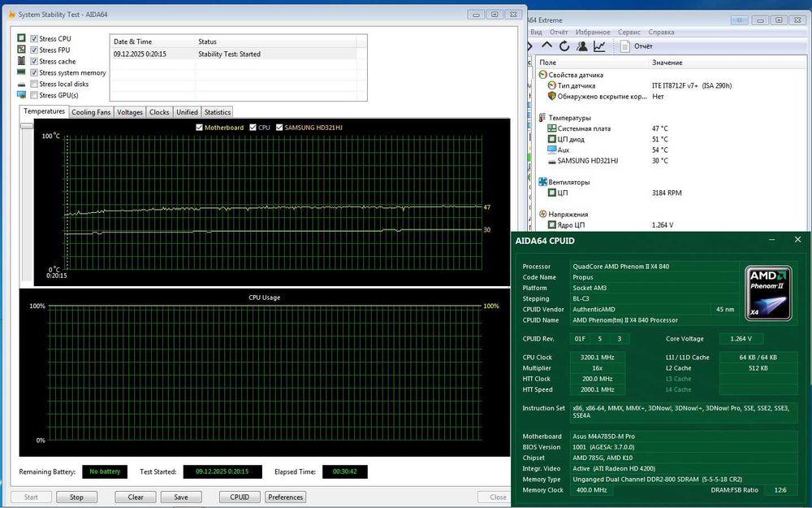
Task: Click the CPUID button
Action: pyautogui.click(x=240, y=497)
